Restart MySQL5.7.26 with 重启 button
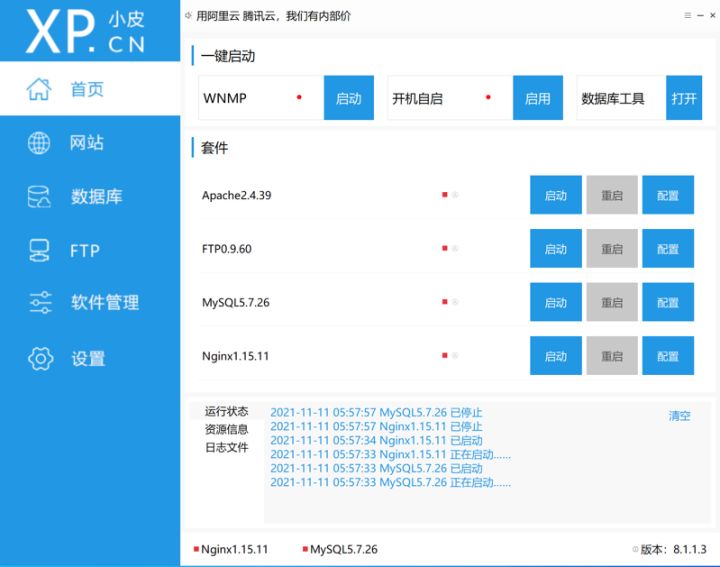This screenshot has width=720, height=567. pos(611,302)
